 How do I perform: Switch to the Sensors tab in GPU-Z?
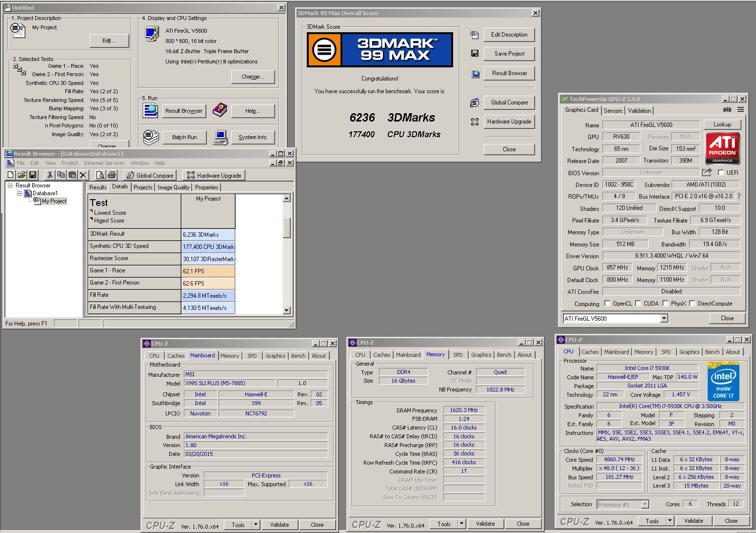(x=613, y=111)
